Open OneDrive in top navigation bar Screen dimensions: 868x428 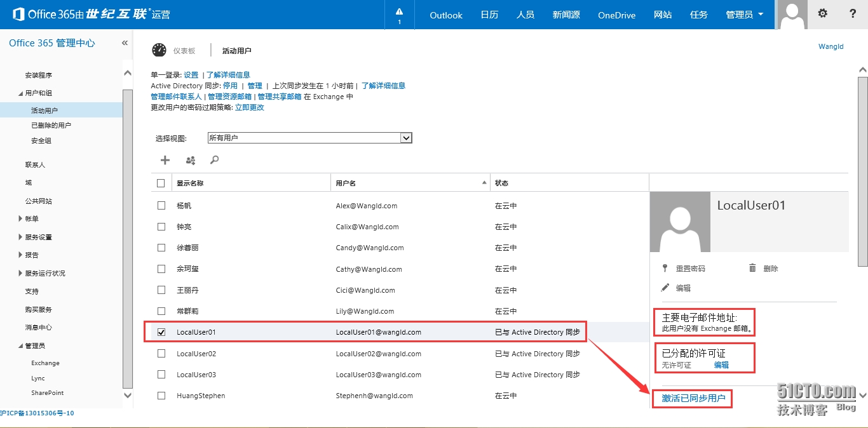616,15
